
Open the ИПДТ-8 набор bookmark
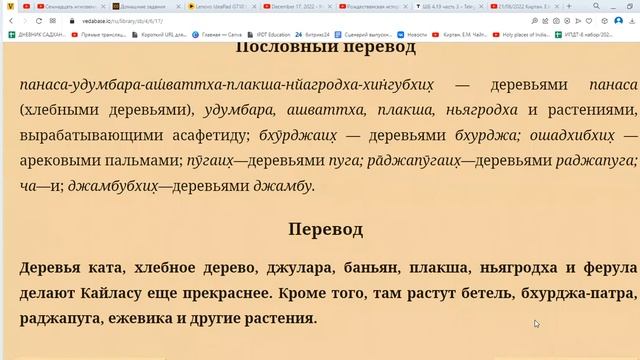[584, 35]
